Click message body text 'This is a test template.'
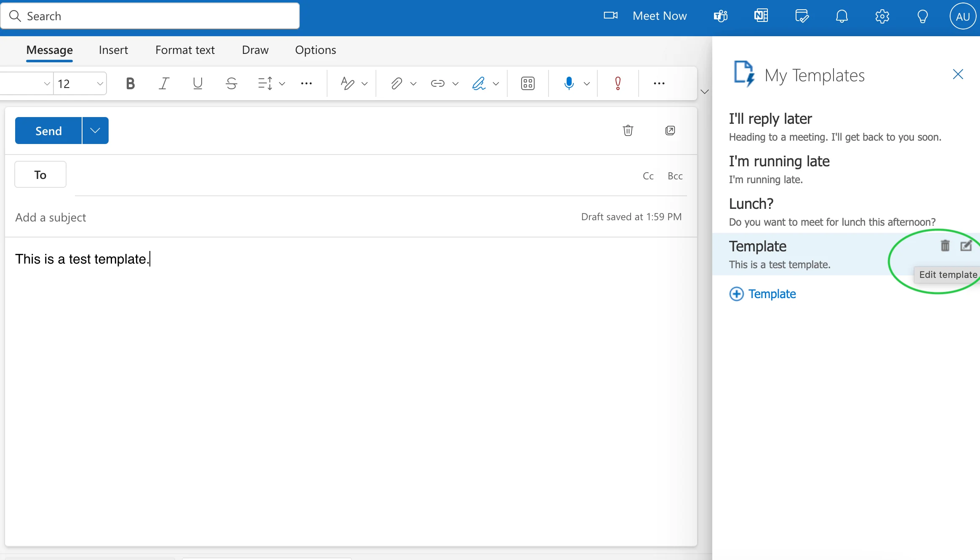 pyautogui.click(x=82, y=259)
